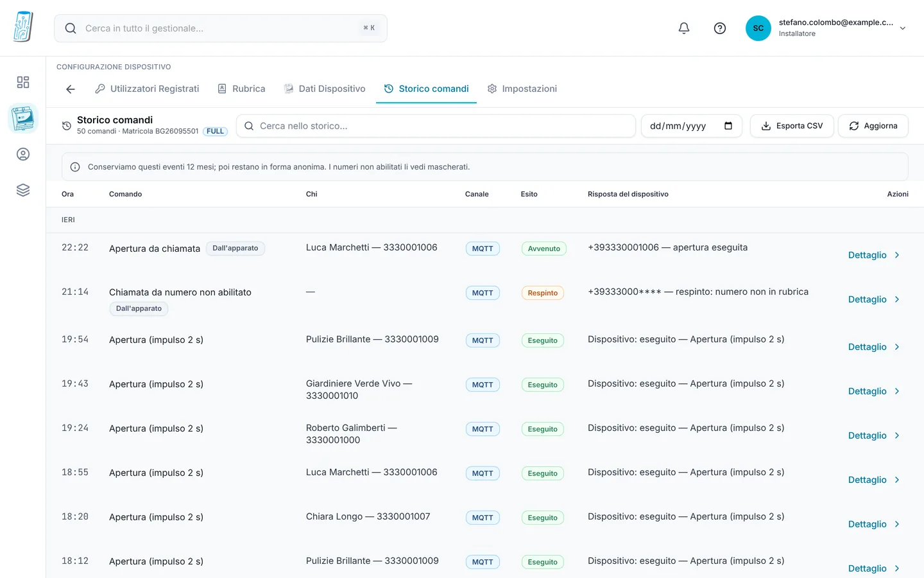This screenshot has width=924, height=578.
Task: Open Dettaglio for the 21:14 entry
Action: pyautogui.click(x=874, y=299)
